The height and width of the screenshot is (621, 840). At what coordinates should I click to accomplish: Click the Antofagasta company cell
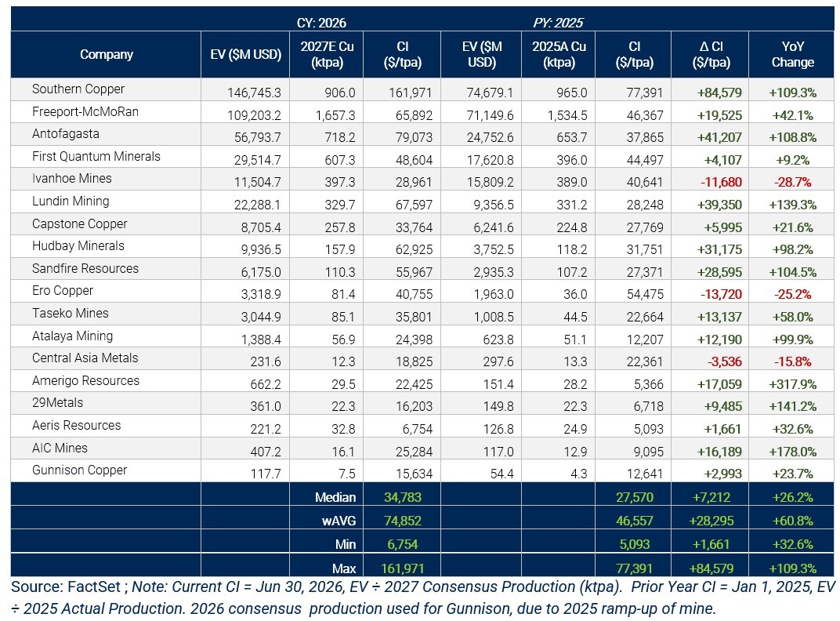tap(65, 133)
